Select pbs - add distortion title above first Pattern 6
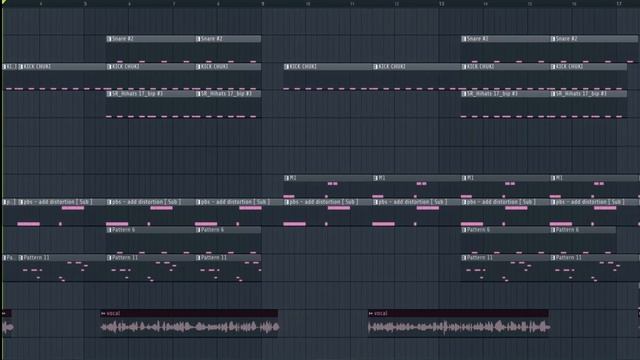Image resolution: width=640 pixels, height=360 pixels. [147, 202]
